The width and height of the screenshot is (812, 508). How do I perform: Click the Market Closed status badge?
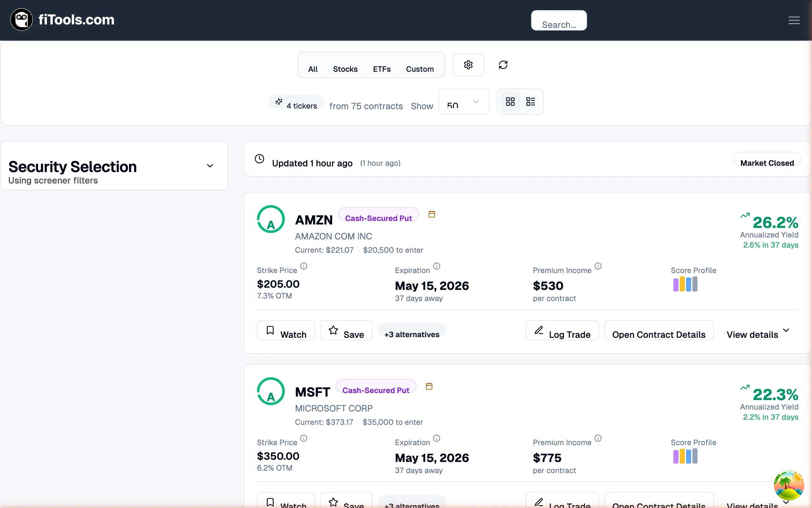coord(767,159)
